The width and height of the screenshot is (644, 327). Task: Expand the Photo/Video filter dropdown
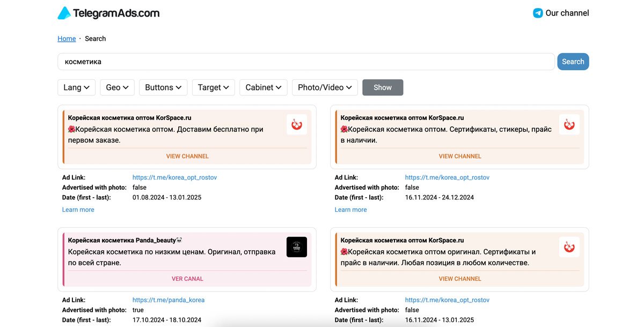pyautogui.click(x=325, y=87)
